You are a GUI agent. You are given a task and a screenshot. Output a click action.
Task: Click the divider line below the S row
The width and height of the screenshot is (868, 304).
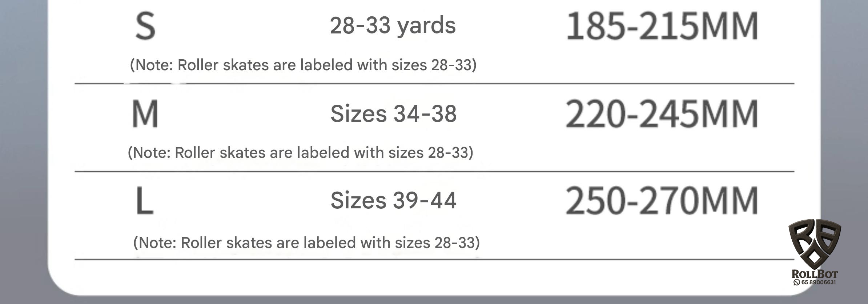point(434,84)
